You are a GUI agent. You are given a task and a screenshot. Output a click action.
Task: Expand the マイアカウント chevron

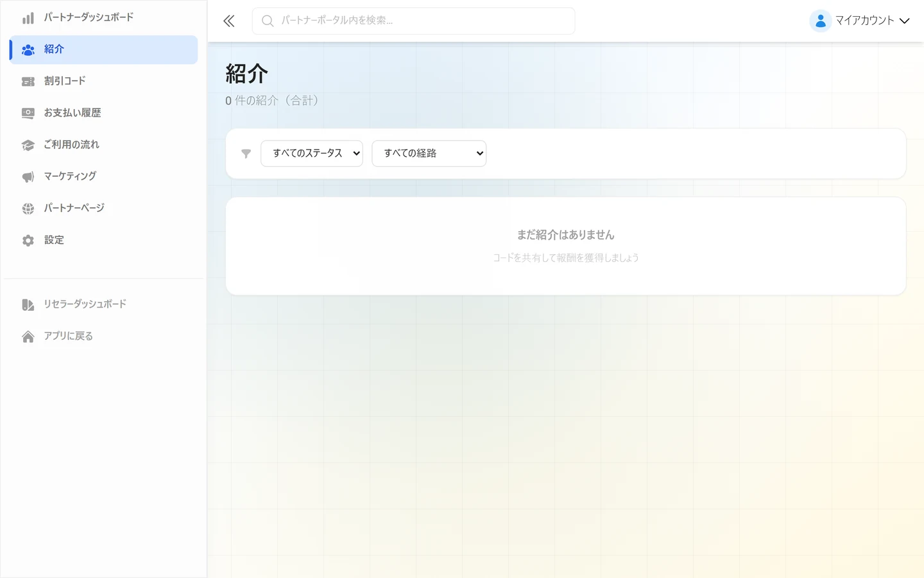coord(905,21)
